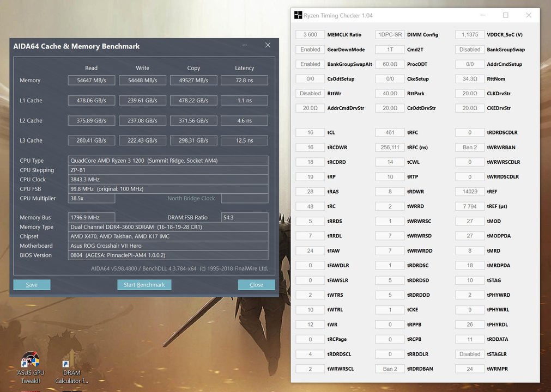Click the tRDRDBAN value Ban 2

click(x=390, y=369)
